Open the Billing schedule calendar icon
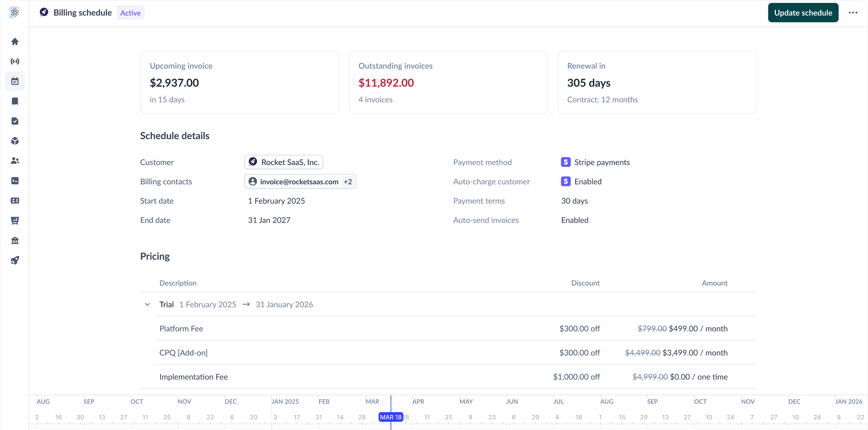 point(15,81)
